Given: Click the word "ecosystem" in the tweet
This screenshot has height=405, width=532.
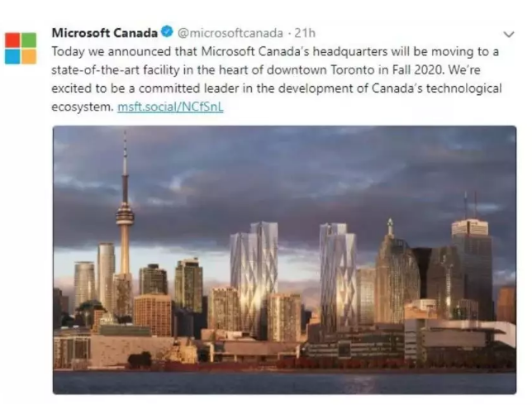Looking at the screenshot, I should point(83,106).
